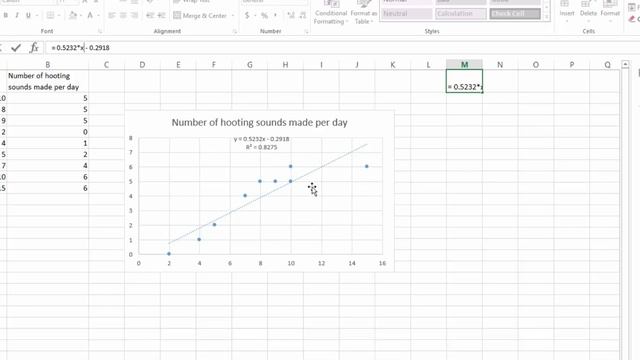The width and height of the screenshot is (640, 360).
Task: Click inside the formula bar text
Action: 80,48
